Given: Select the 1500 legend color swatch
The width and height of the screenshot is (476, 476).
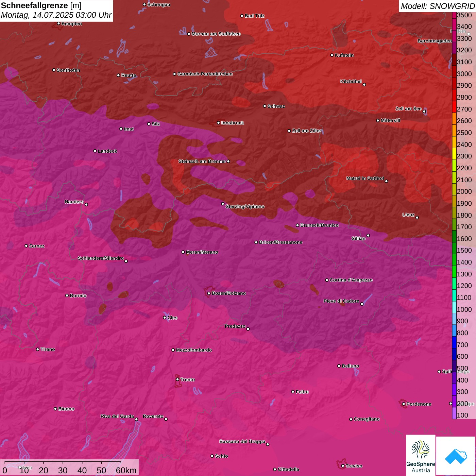Looking at the screenshot, I should (454, 248).
